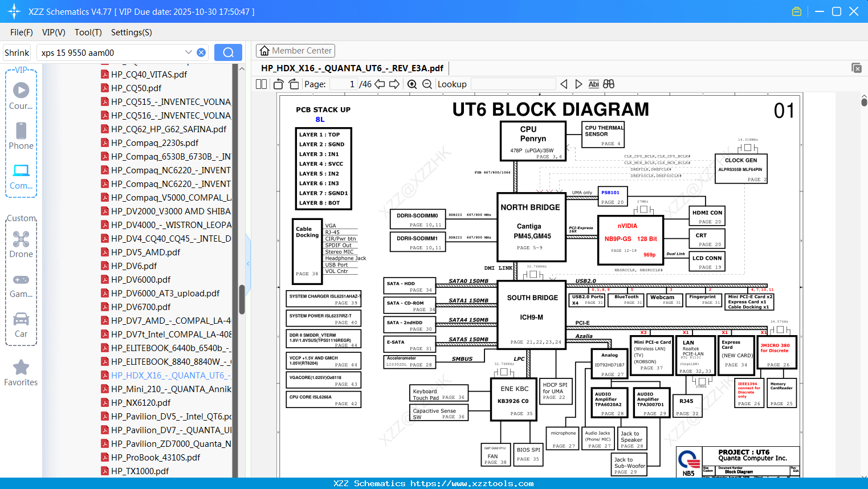Click the www.xzztools.com status bar link
The image size is (868, 489).
[x=472, y=483]
